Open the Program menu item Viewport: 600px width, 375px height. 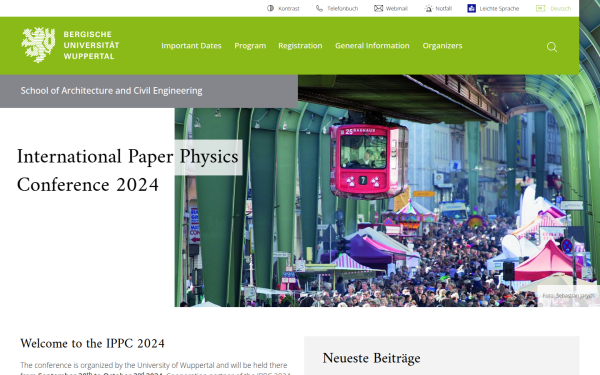(250, 46)
